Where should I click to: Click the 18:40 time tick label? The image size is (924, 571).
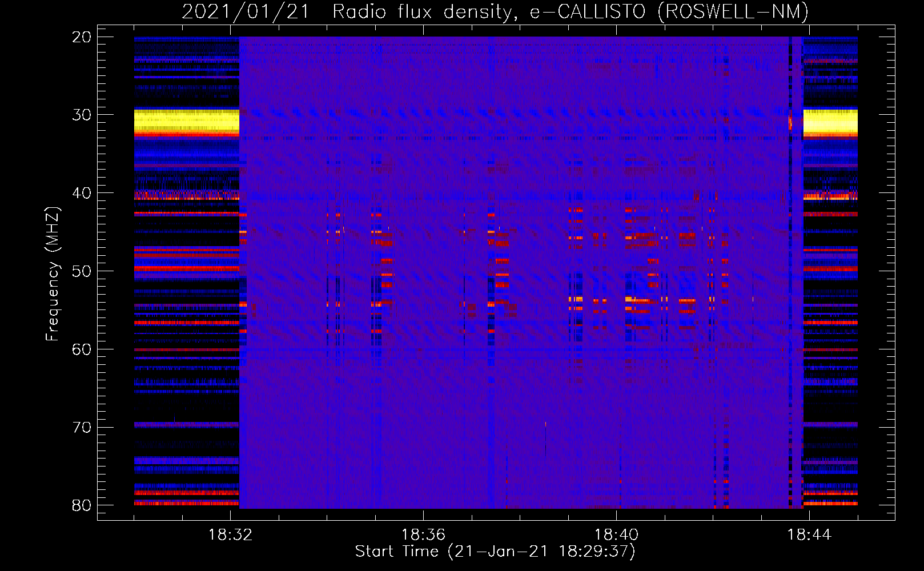[x=616, y=535]
